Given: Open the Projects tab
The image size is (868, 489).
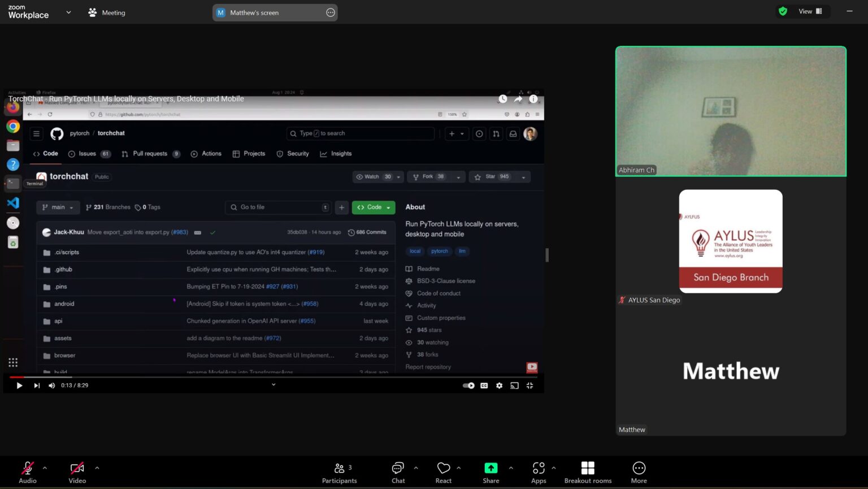Looking at the screenshot, I should (x=249, y=154).
